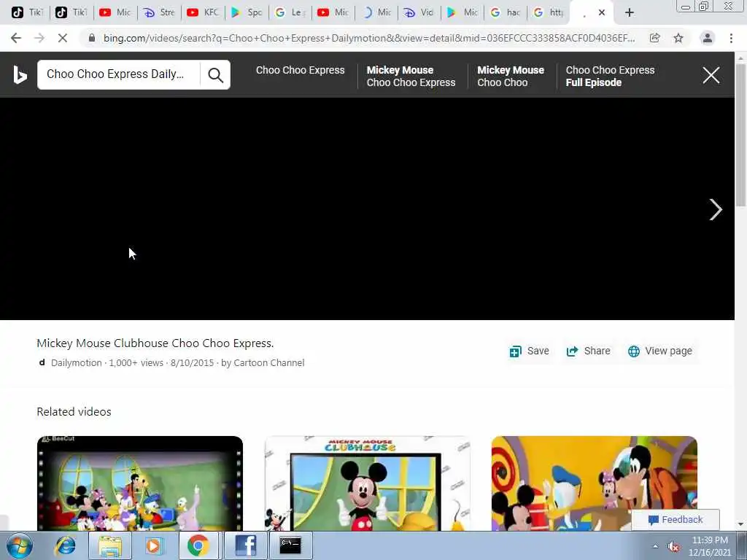
Task: Click the address bar URL
Action: pyautogui.click(x=369, y=38)
